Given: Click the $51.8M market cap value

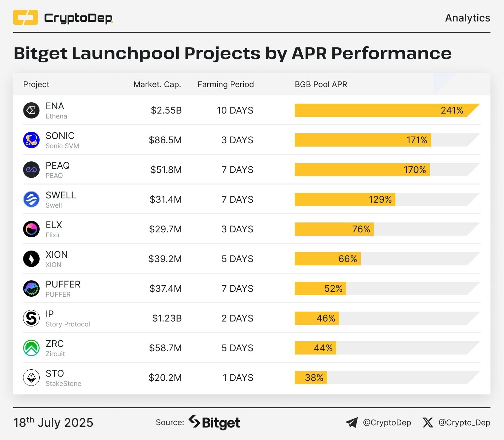Looking at the screenshot, I should 166,170.
